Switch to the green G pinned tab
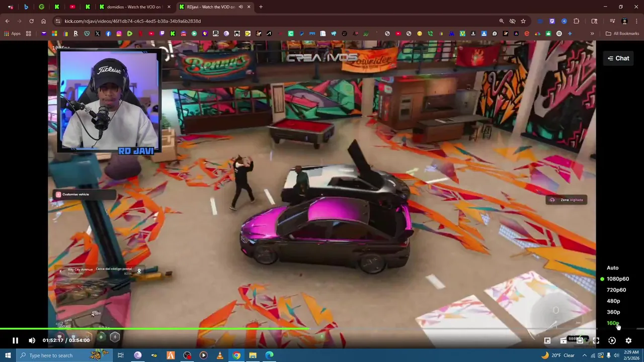The height and width of the screenshot is (362, 644). [x=41, y=7]
